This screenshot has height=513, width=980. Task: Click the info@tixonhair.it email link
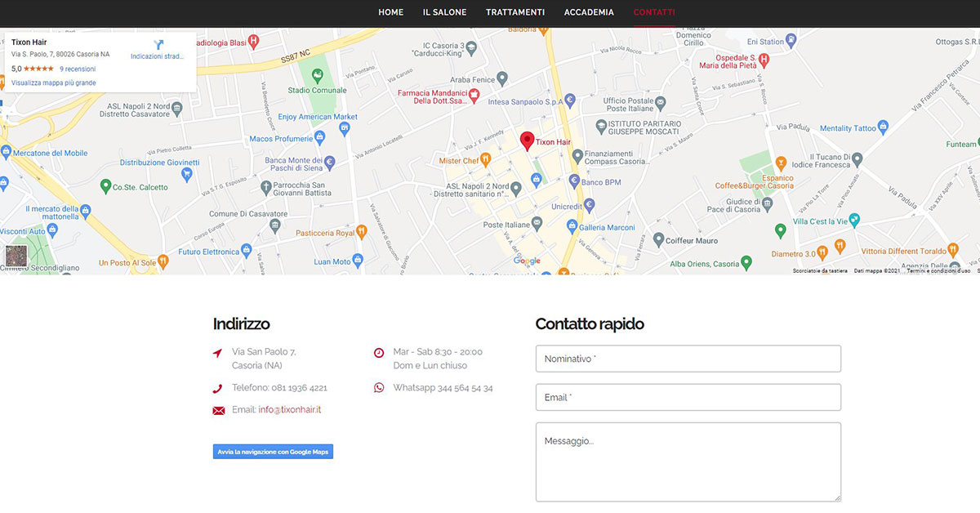(290, 409)
